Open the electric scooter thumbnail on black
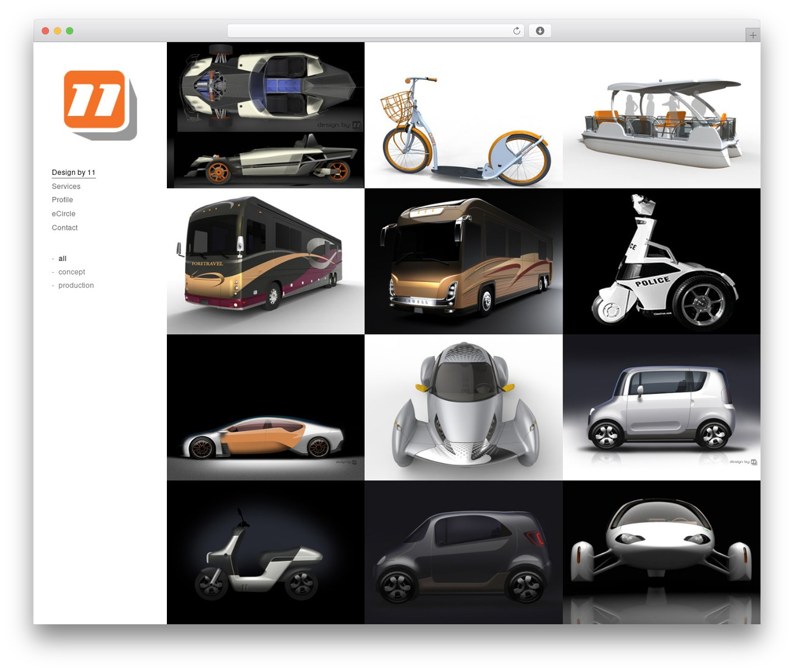 pos(265,552)
